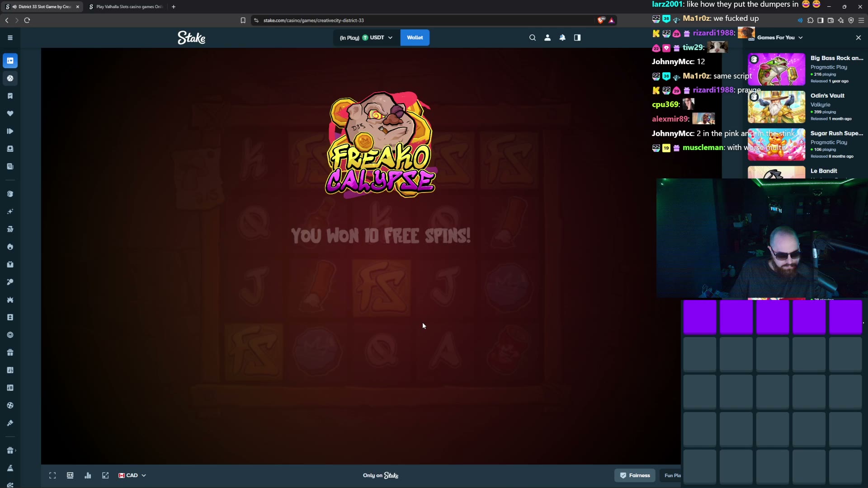Viewport: 868px width, 488px height.
Task: Click the Wallet button
Action: (x=415, y=38)
